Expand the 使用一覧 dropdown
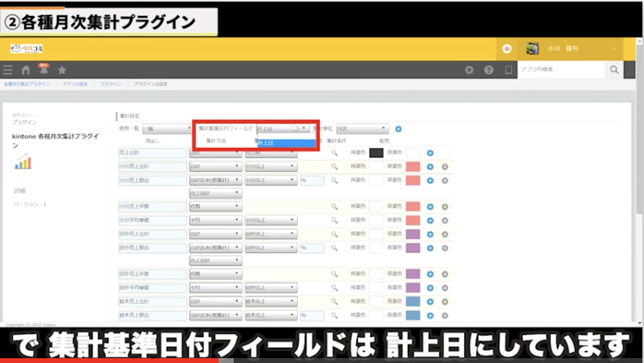The height and width of the screenshot is (363, 644). [x=167, y=128]
